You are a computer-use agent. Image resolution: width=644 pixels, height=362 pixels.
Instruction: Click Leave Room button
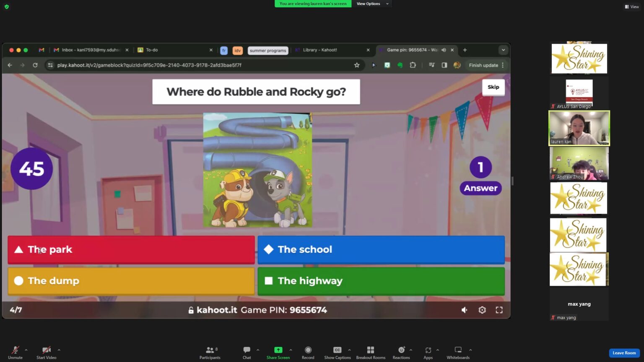624,353
